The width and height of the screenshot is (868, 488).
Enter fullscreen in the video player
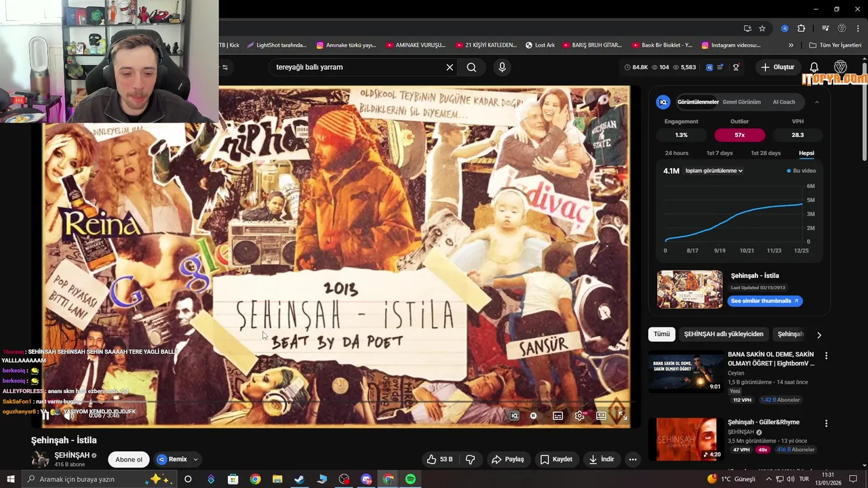(623, 415)
